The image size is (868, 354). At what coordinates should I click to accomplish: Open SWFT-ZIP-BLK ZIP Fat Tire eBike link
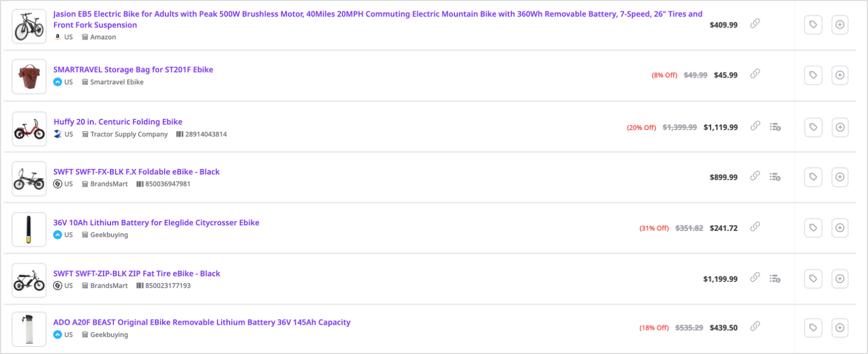click(x=137, y=273)
